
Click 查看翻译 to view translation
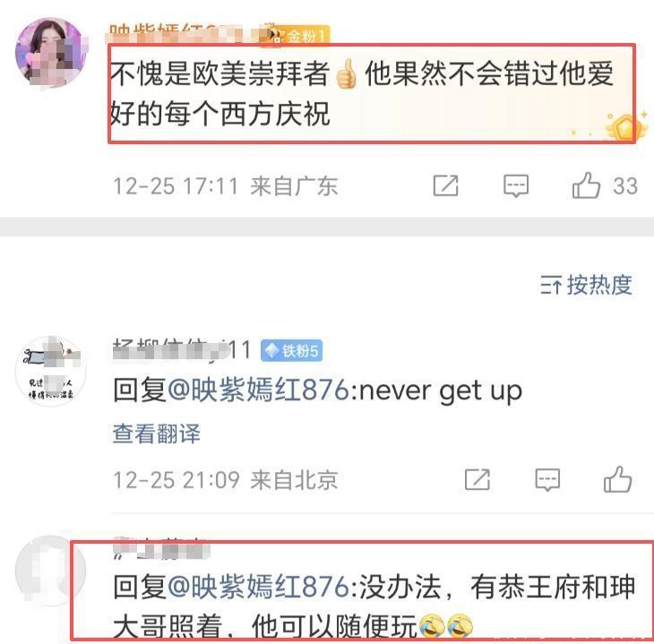point(157,433)
